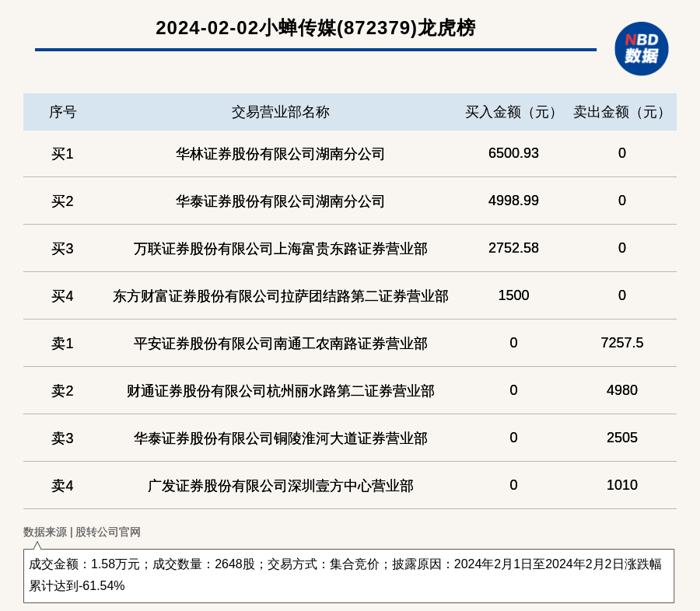Viewport: 700px width, 611px height.
Task: Click the buy amount 6500.93
Action: pos(513,153)
